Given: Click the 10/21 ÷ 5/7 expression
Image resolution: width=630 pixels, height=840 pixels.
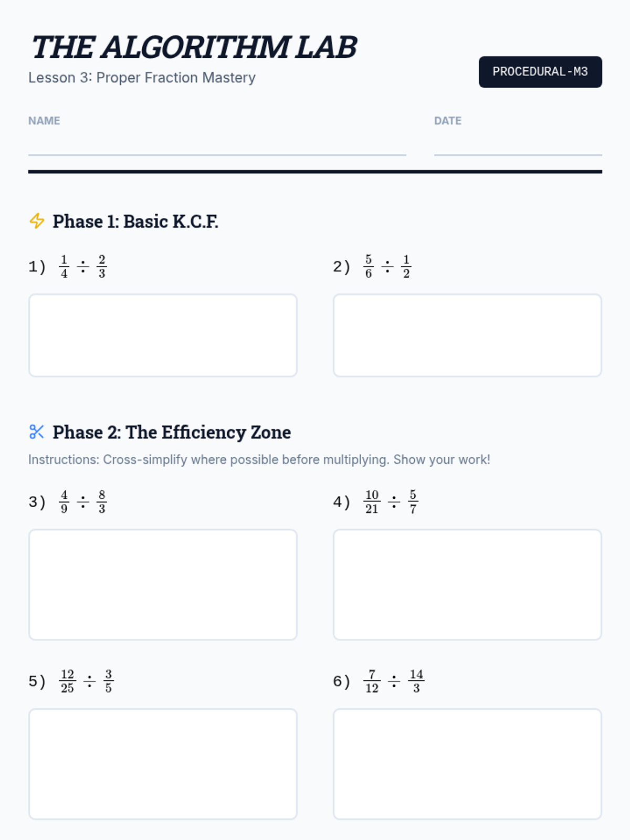Looking at the screenshot, I should [x=391, y=502].
